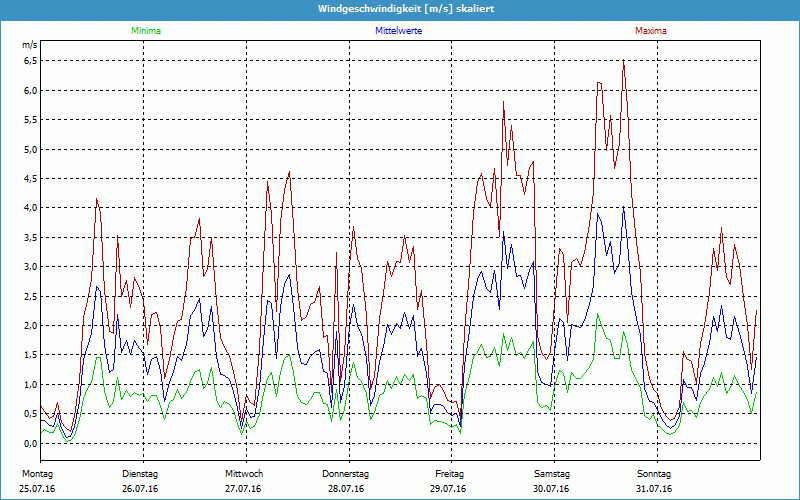Click the date 27.07.16

243,489
